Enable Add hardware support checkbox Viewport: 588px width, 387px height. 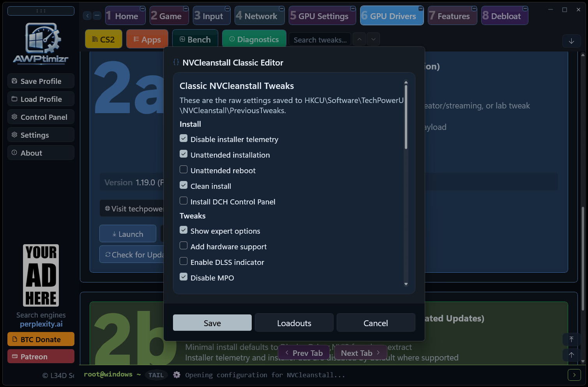(184, 246)
